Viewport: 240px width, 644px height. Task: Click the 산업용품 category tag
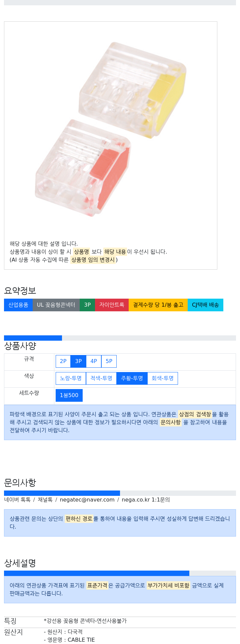tap(18, 305)
